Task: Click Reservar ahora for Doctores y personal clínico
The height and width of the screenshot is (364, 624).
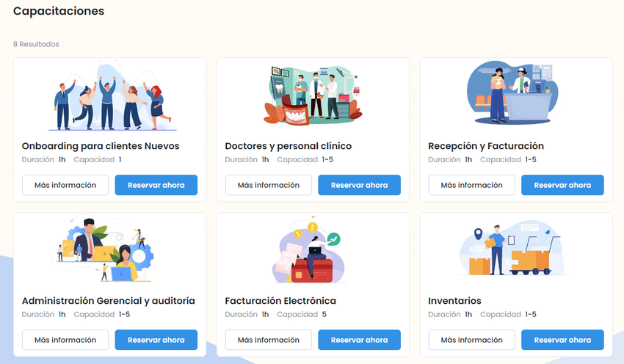Action: click(360, 185)
